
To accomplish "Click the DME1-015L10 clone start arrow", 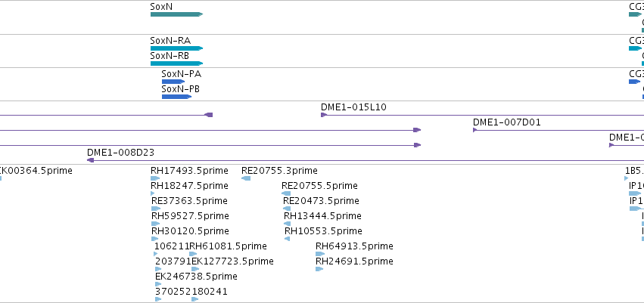I will coord(324,115).
